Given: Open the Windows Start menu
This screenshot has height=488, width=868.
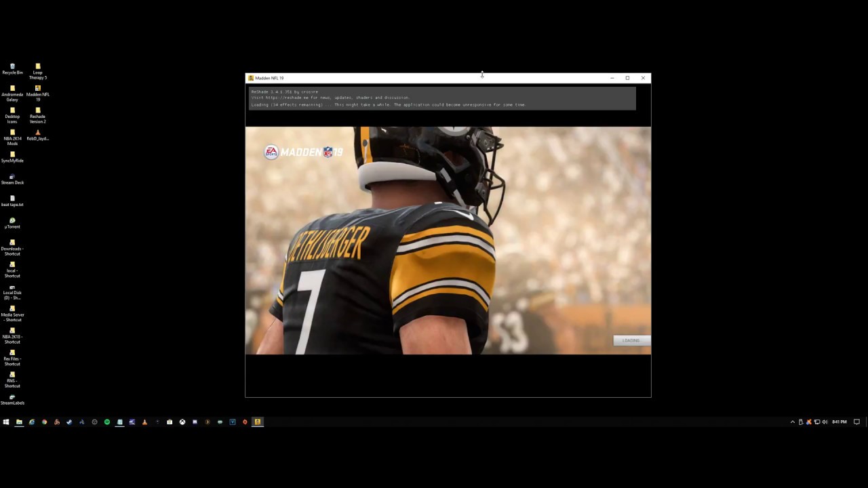Looking at the screenshot, I should coord(6,422).
